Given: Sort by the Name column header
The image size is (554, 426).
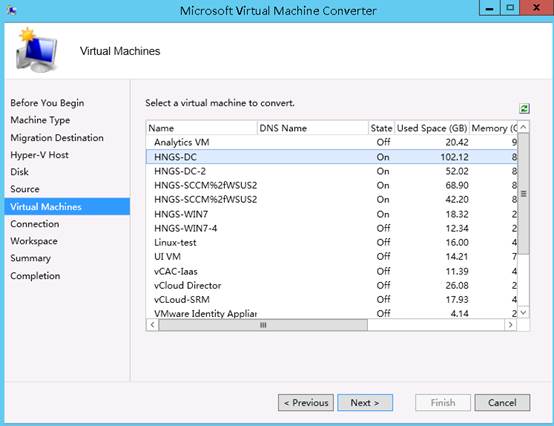Looking at the screenshot, I should pyautogui.click(x=202, y=128).
